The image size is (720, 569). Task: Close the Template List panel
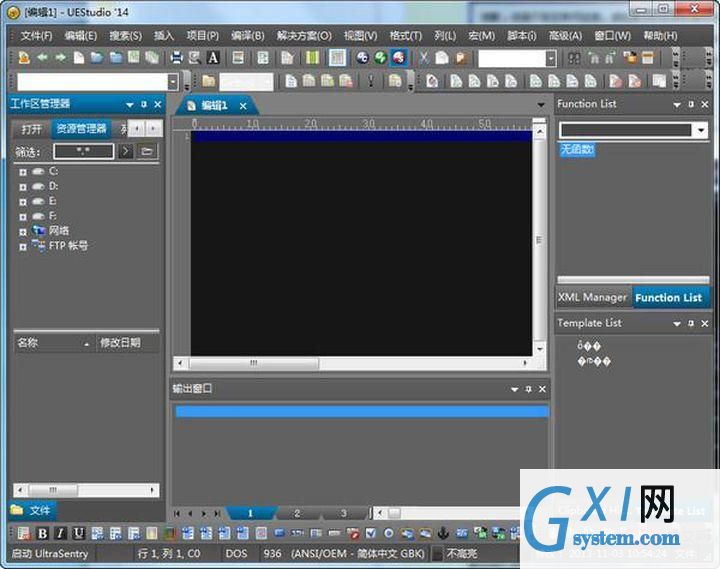click(705, 323)
